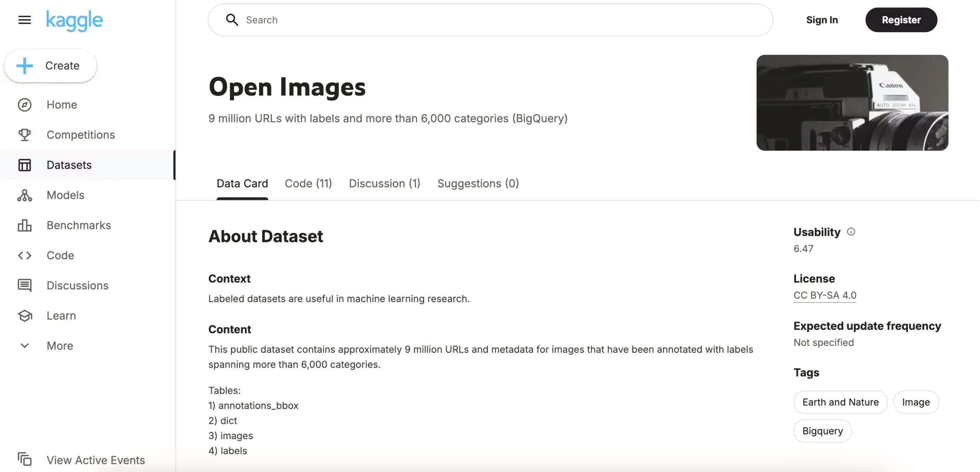Click the 'Not specified' update frequency text
Viewport: 980px width, 472px height.
[x=823, y=342]
